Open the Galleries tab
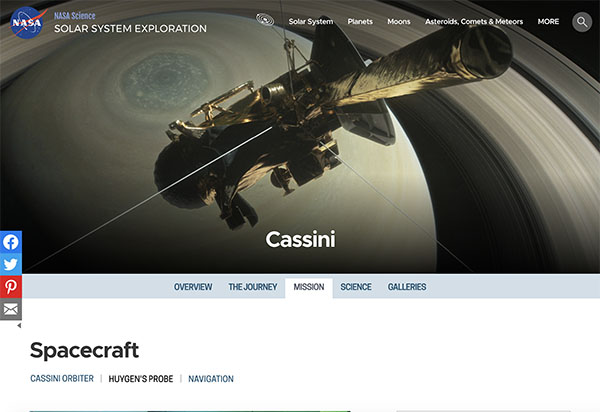The width and height of the screenshot is (600, 412). click(x=407, y=287)
